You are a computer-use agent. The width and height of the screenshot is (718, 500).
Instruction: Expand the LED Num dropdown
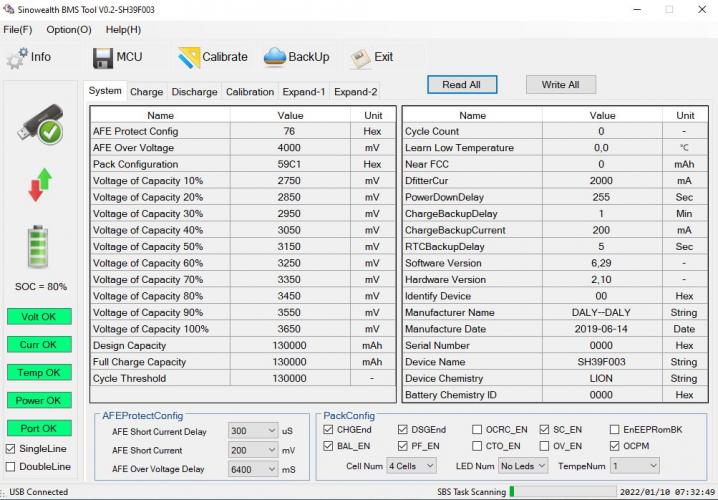tap(524, 466)
